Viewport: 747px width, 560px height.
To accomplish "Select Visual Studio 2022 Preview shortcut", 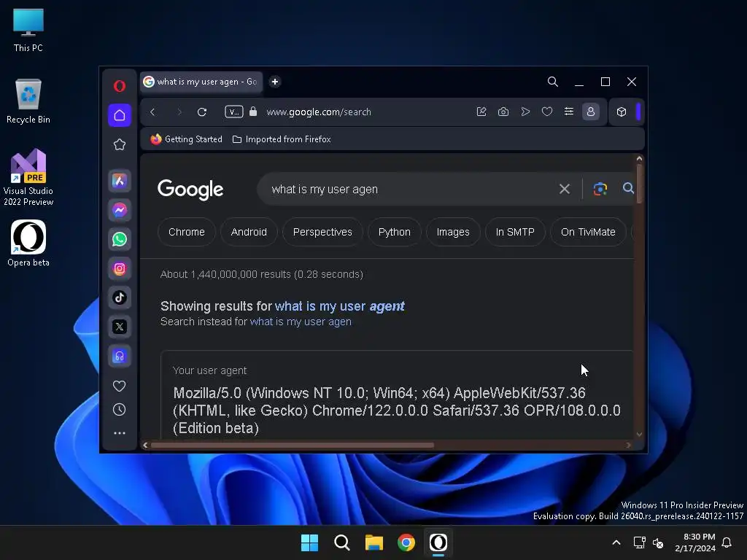I will point(28,177).
